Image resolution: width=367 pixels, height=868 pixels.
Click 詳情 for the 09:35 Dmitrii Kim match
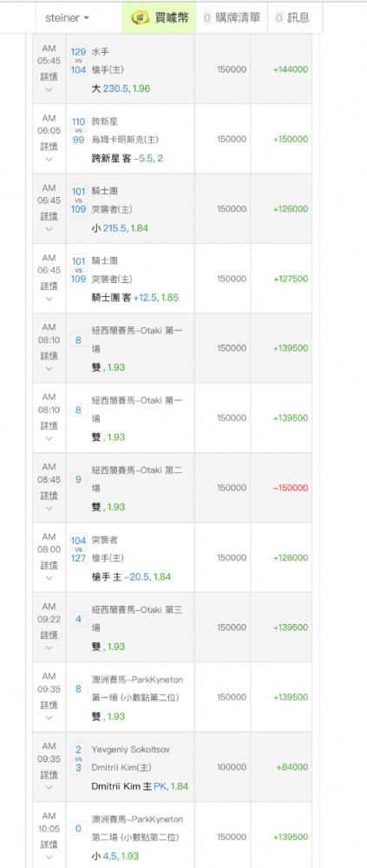(x=49, y=774)
